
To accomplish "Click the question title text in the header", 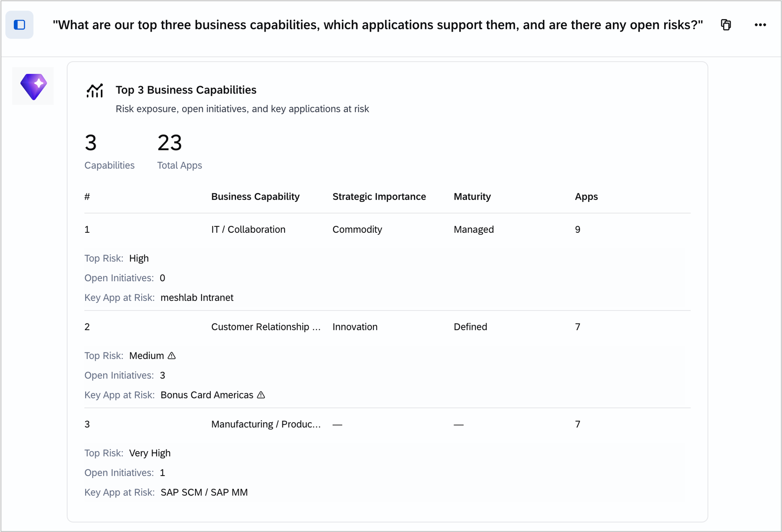I will pyautogui.click(x=378, y=25).
